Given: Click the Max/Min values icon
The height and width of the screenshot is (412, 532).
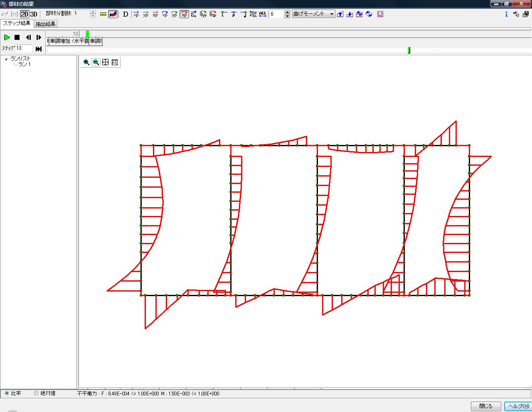Looking at the screenshot, I should (253, 14).
